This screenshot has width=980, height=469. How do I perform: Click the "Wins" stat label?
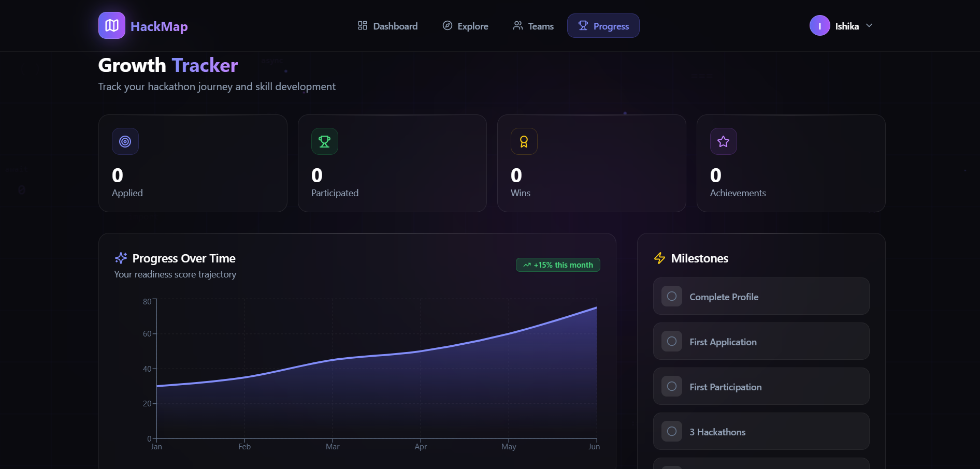point(521,193)
